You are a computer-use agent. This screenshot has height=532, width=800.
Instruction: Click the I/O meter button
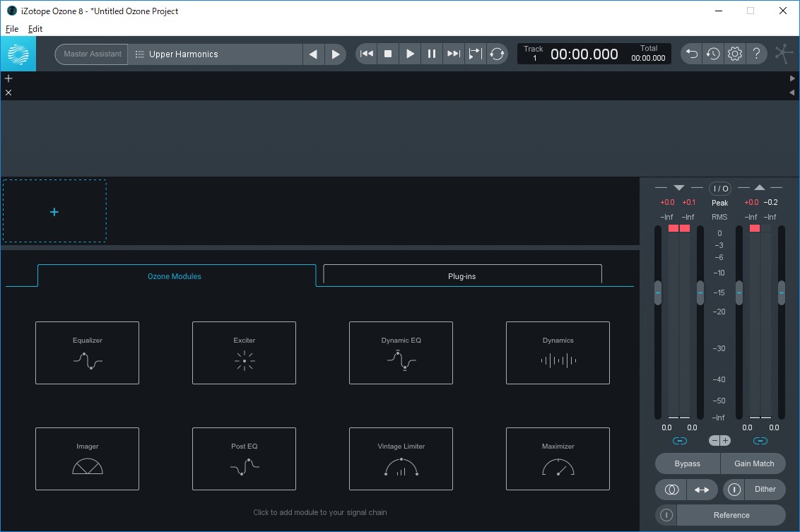[x=720, y=189]
